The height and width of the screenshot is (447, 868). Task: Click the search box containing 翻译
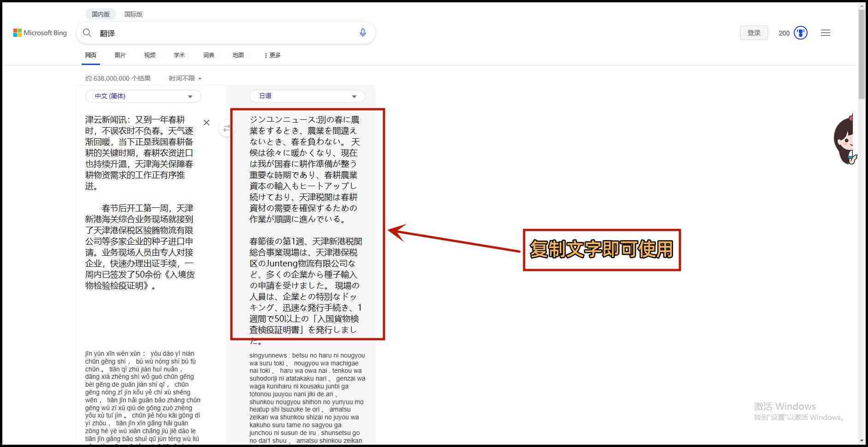pyautogui.click(x=226, y=33)
